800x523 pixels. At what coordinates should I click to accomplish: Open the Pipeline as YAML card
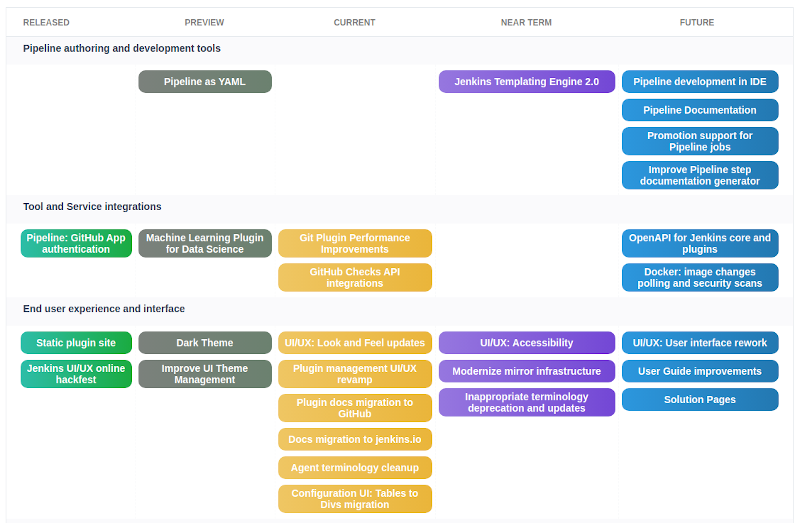(x=205, y=82)
